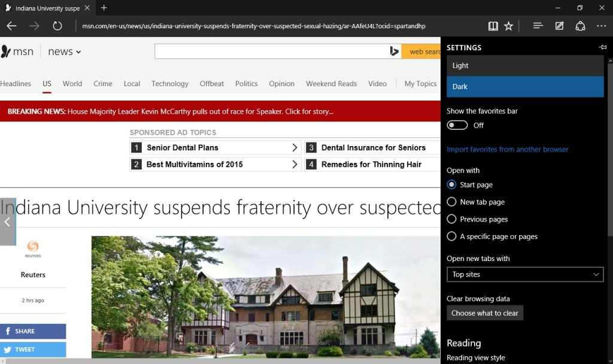Toggle Show the favorites bar switch
Screen dimensions: 613x364
point(457,125)
